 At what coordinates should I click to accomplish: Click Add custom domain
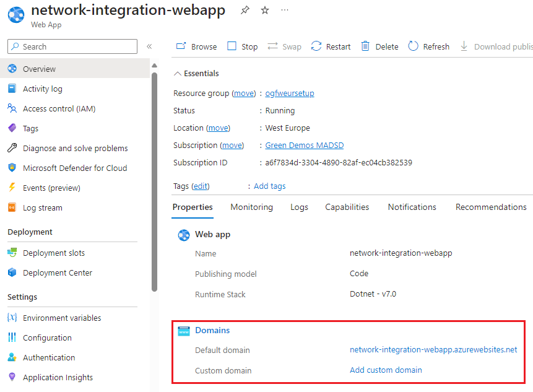[x=386, y=370]
